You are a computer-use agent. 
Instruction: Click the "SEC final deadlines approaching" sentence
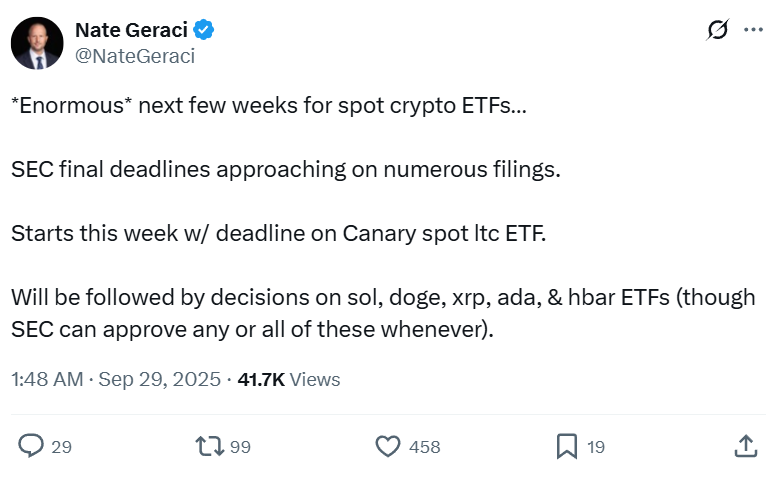coord(286,170)
